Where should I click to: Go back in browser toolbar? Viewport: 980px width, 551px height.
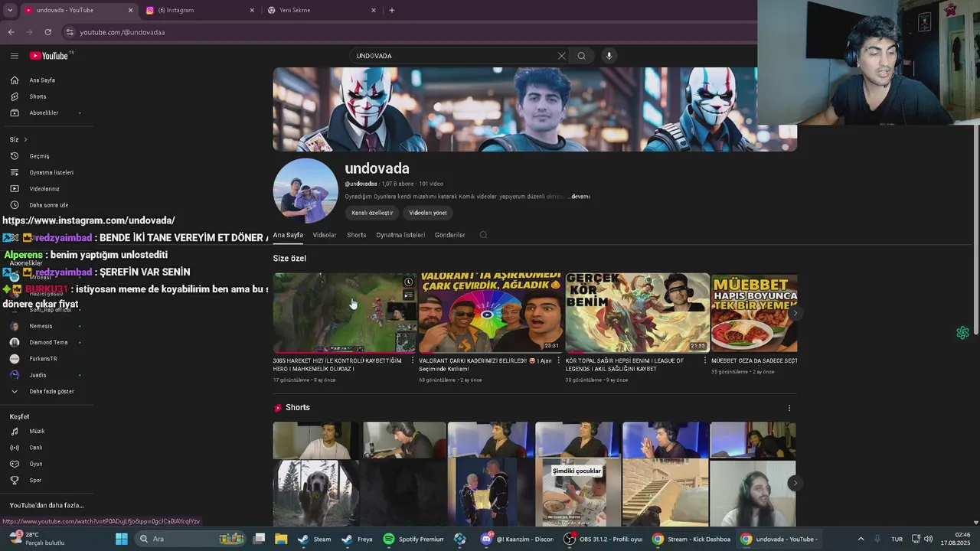tap(11, 32)
